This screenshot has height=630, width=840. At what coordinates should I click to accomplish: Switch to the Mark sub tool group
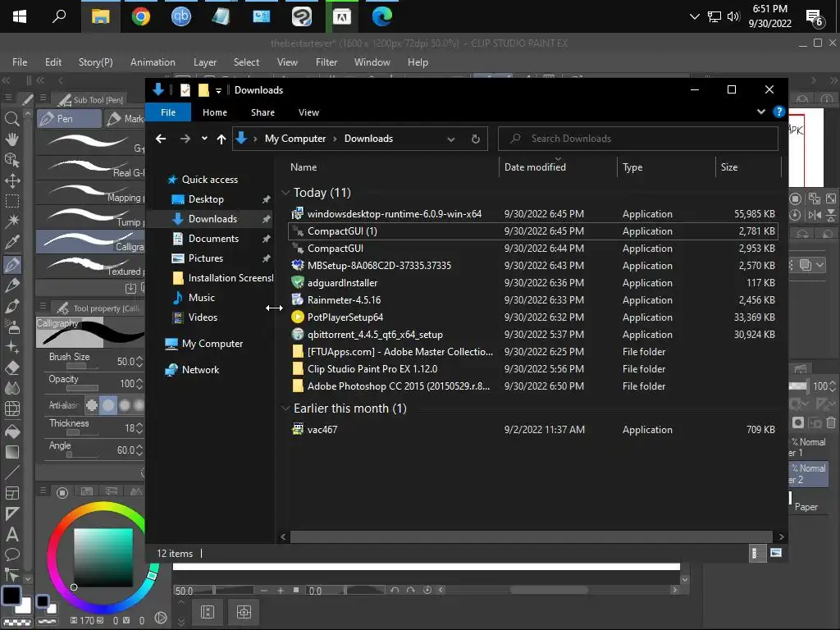(x=124, y=118)
